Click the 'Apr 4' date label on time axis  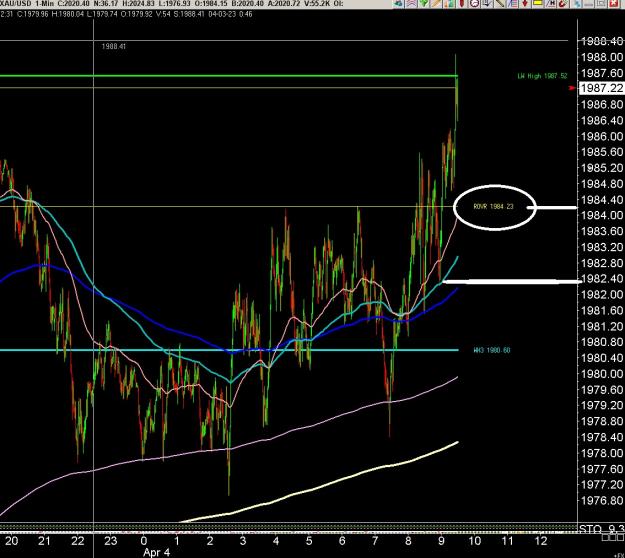(x=156, y=552)
